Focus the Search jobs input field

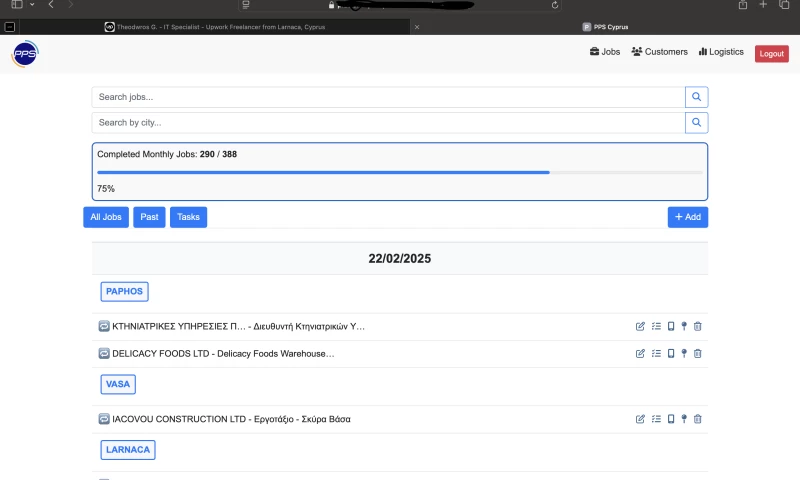(388, 97)
